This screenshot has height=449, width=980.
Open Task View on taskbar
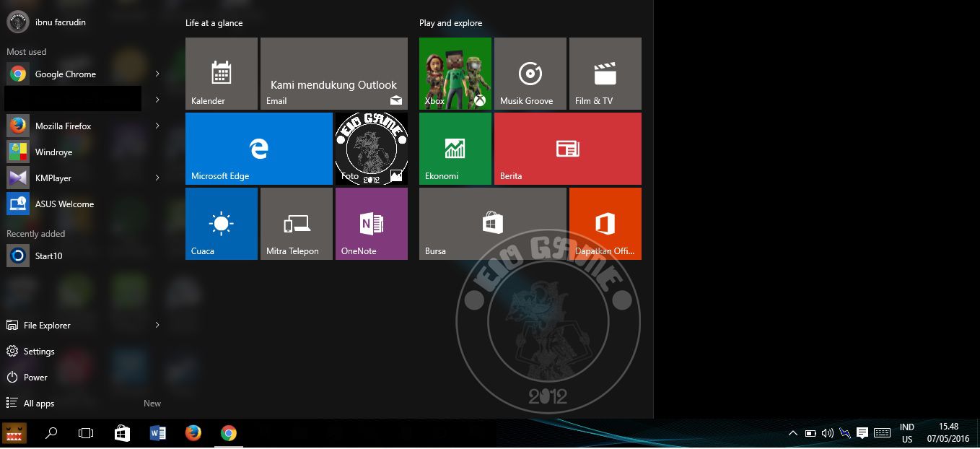click(86, 433)
